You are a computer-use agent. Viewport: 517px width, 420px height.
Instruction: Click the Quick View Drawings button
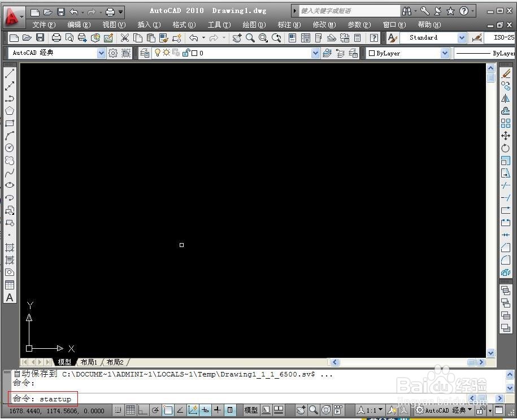279,410
